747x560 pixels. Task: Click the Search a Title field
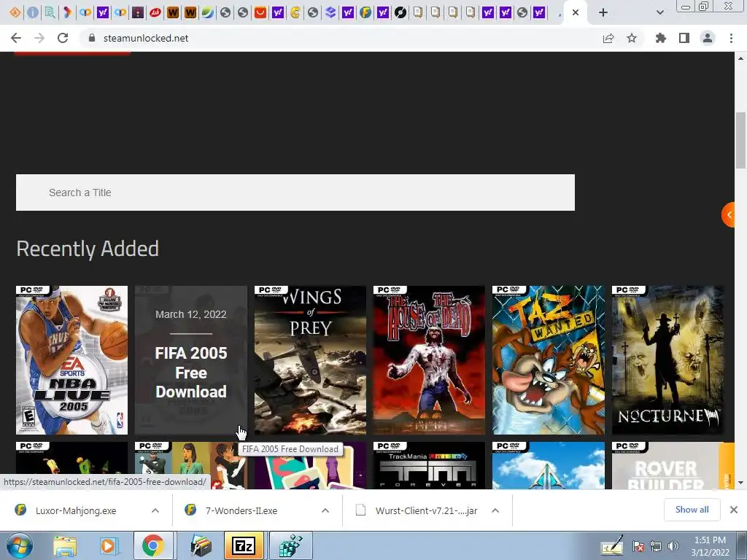click(295, 192)
